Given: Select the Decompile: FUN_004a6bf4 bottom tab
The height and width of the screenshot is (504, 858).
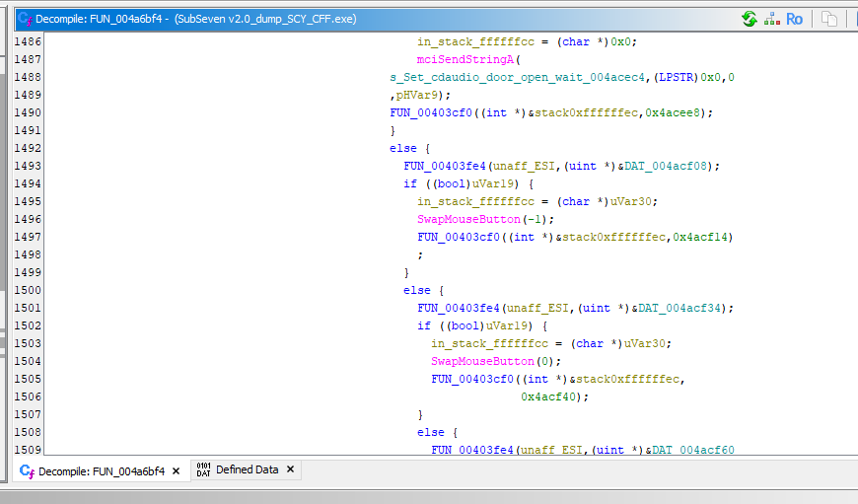Looking at the screenshot, I should (101, 471).
